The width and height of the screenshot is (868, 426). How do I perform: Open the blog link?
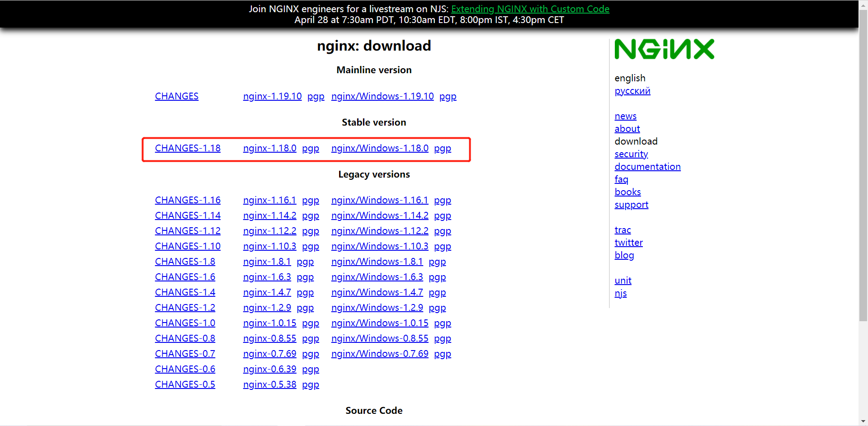(x=624, y=255)
